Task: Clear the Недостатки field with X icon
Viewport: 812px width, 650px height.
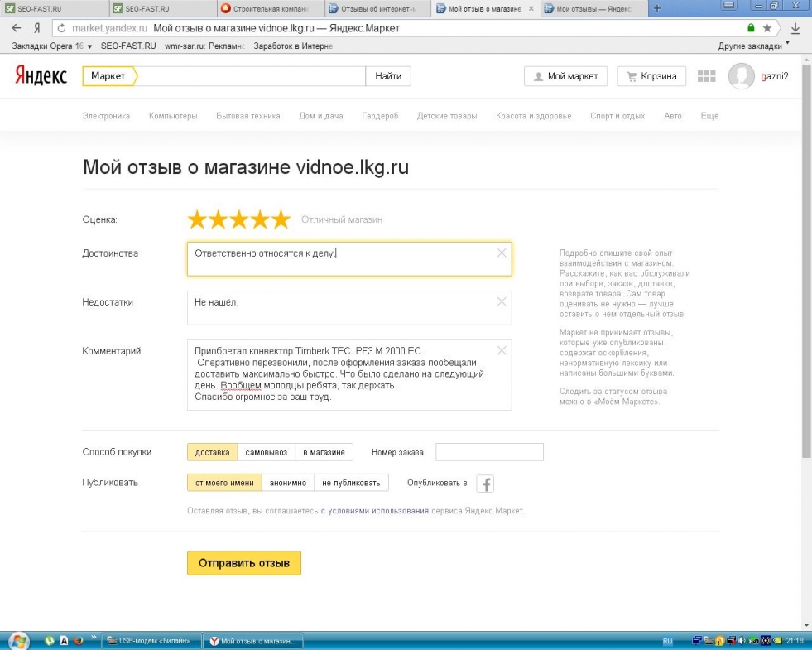Action: 501,302
